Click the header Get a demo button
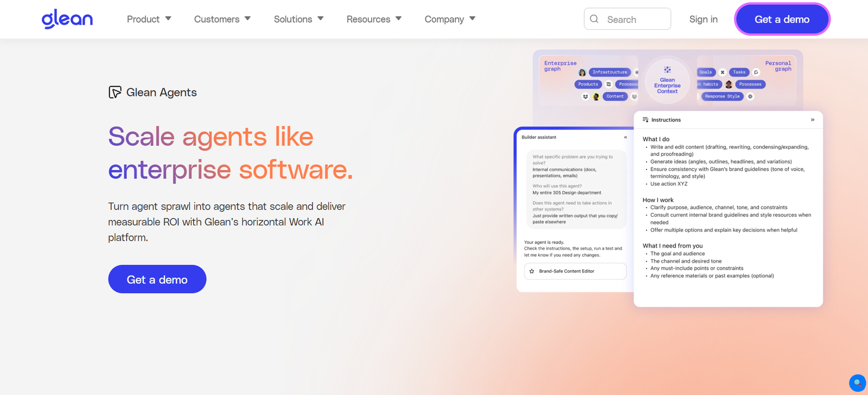Viewport: 868px width, 395px height. (782, 19)
